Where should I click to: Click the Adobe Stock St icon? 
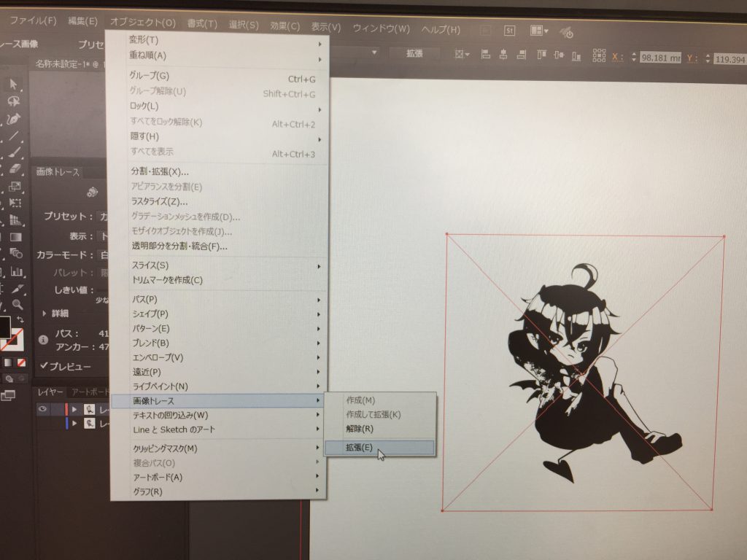pos(510,31)
